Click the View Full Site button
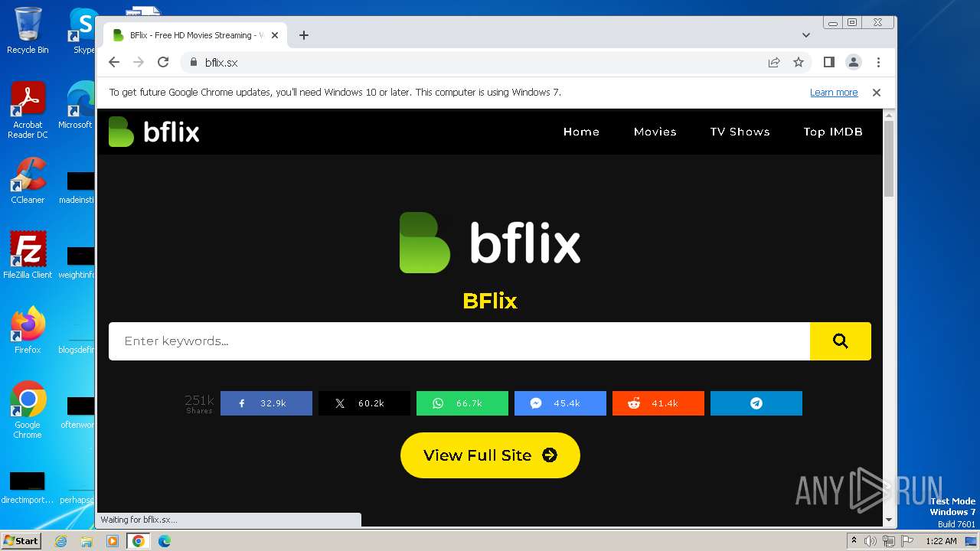980x551 pixels. click(x=490, y=455)
